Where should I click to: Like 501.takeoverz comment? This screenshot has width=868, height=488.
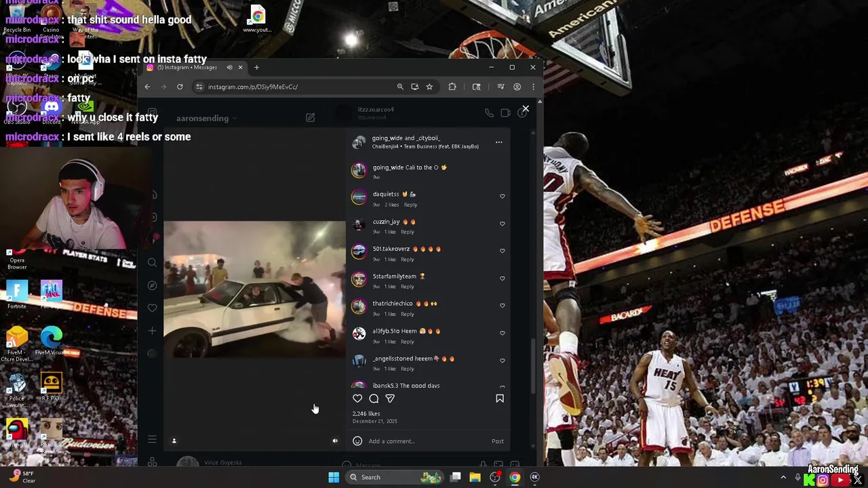point(502,251)
